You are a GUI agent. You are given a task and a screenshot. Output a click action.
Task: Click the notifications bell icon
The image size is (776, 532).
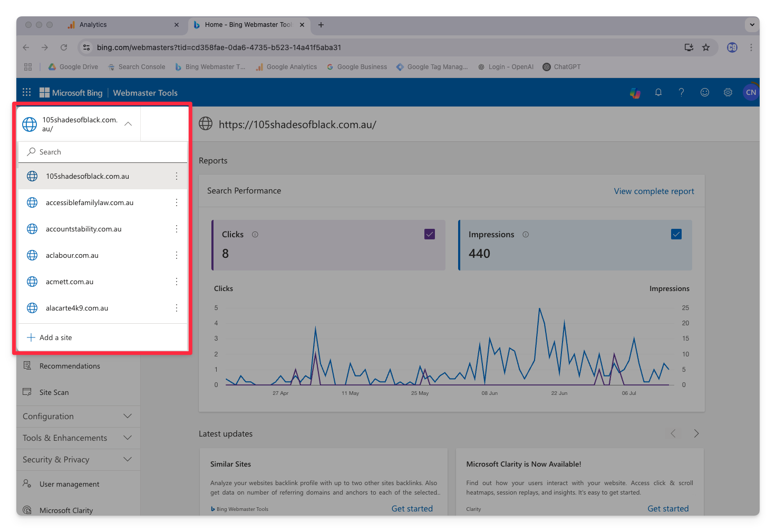(658, 92)
